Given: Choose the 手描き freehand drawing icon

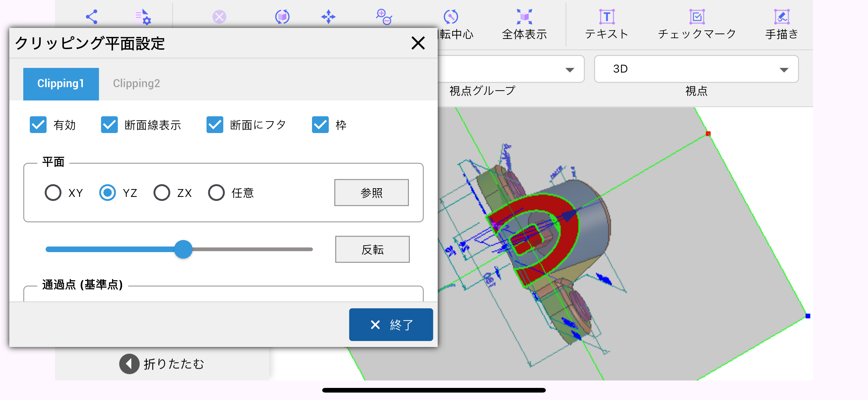Looking at the screenshot, I should pyautogui.click(x=782, y=16).
